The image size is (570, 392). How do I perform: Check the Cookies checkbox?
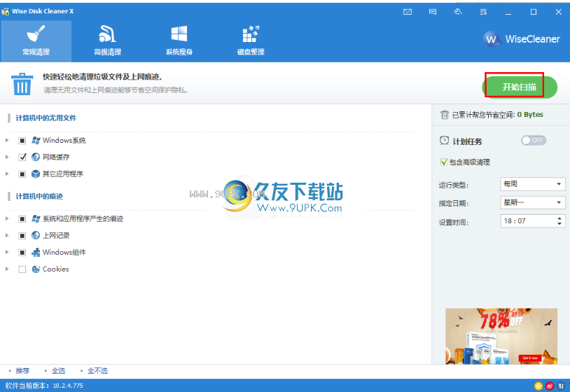(22, 269)
